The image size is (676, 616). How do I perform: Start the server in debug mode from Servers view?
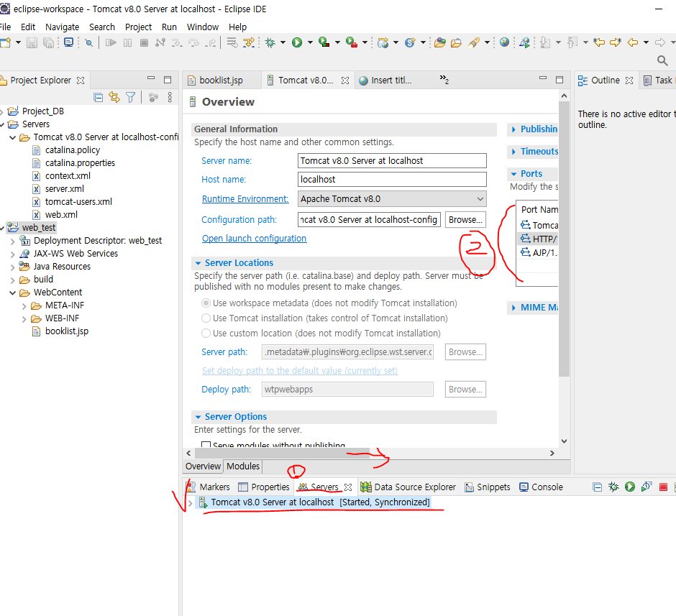pyautogui.click(x=613, y=487)
